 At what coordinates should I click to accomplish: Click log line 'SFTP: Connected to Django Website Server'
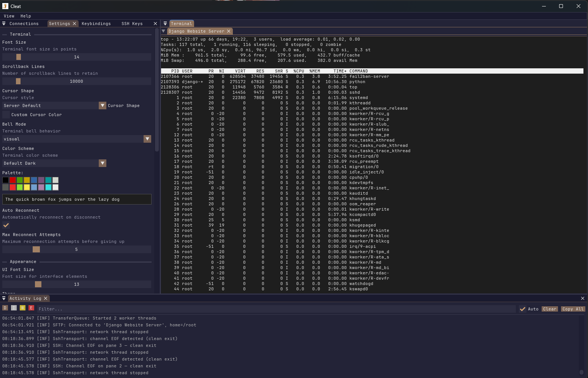coord(99,325)
